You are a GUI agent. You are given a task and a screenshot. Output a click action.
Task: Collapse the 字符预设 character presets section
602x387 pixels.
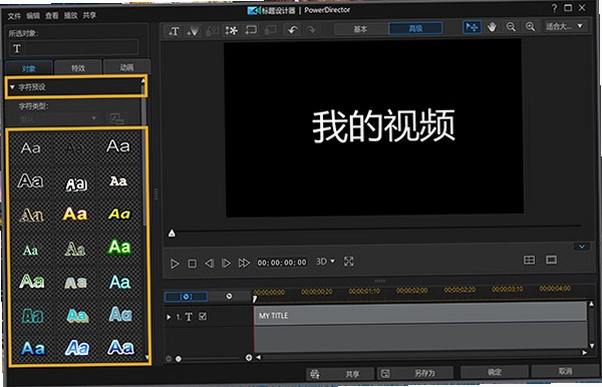click(12, 87)
